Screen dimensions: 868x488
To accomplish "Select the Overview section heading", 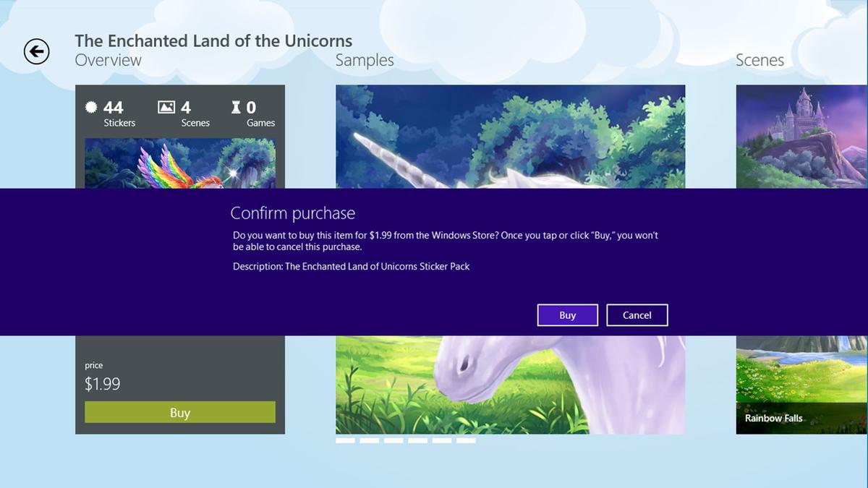I will click(109, 60).
